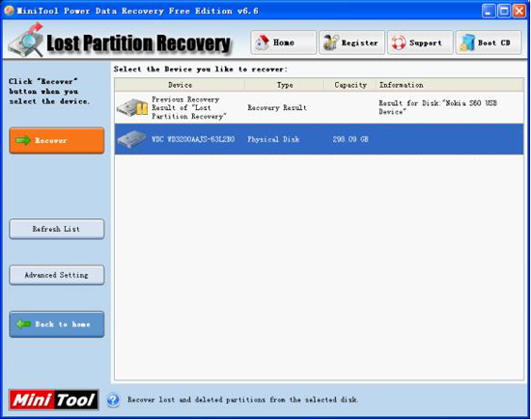531x420 pixels.
Task: Select the Previous Recovery Result row
Action: point(319,108)
